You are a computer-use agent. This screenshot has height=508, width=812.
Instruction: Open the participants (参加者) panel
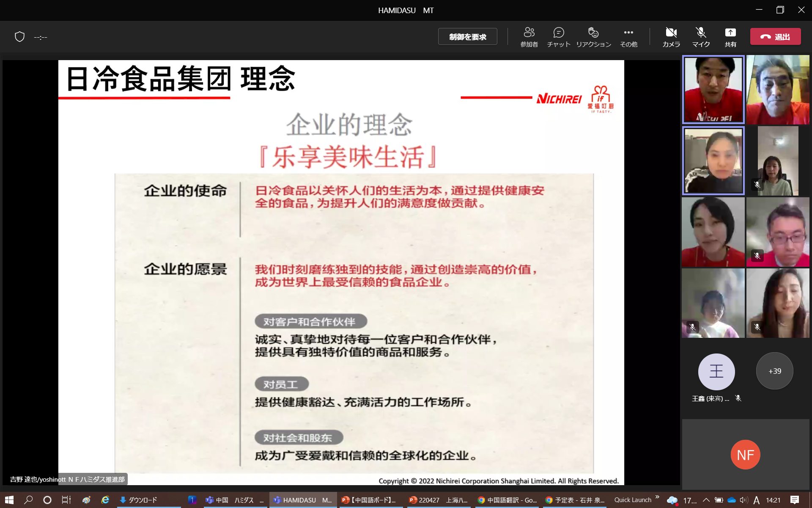(529, 37)
